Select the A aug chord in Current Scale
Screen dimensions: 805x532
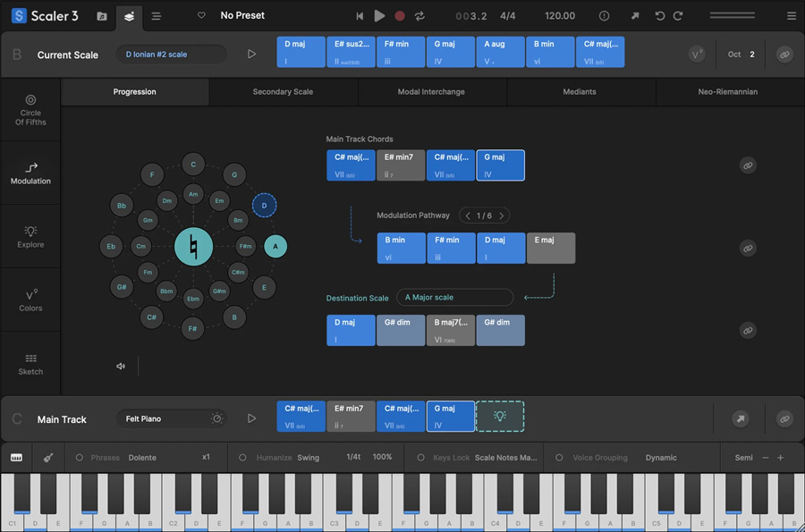click(500, 52)
